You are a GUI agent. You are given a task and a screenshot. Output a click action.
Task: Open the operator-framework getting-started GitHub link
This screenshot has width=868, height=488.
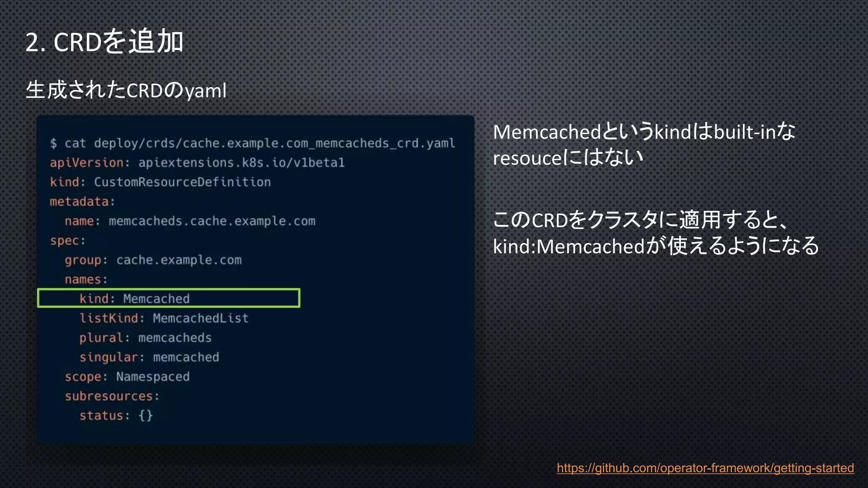(705, 468)
